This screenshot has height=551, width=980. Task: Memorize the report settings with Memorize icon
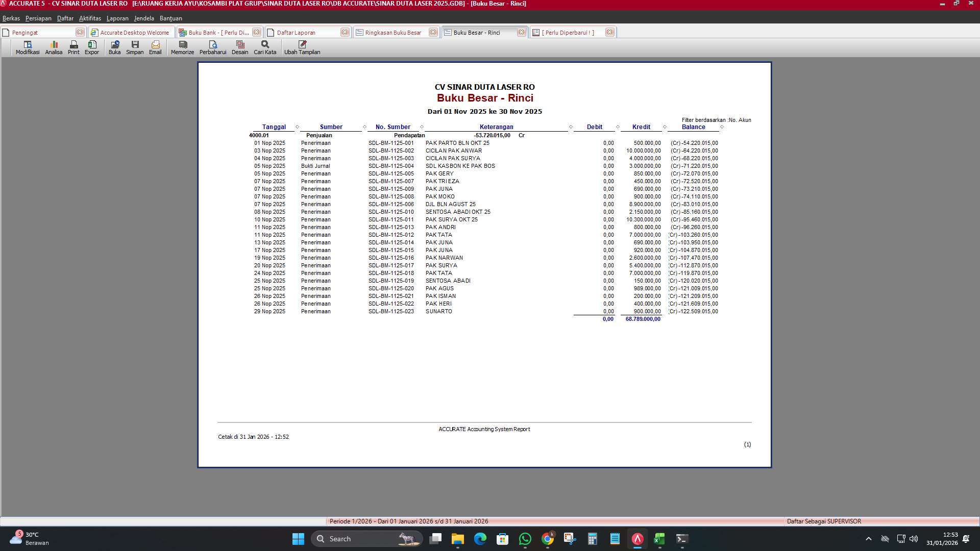click(182, 47)
